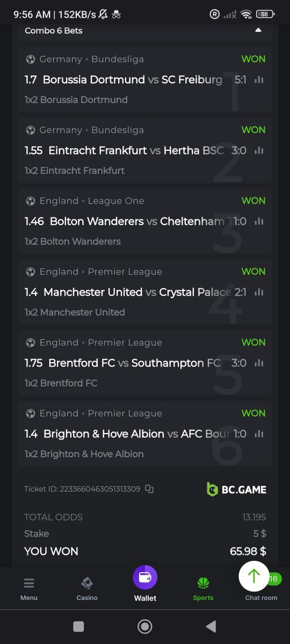The width and height of the screenshot is (290, 644).
Task: View stats chart for Manchester United match
Action: pos(259,292)
